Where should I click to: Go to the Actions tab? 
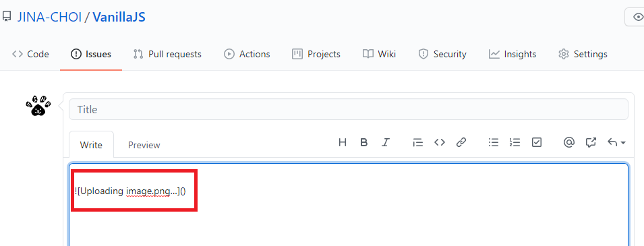click(247, 54)
